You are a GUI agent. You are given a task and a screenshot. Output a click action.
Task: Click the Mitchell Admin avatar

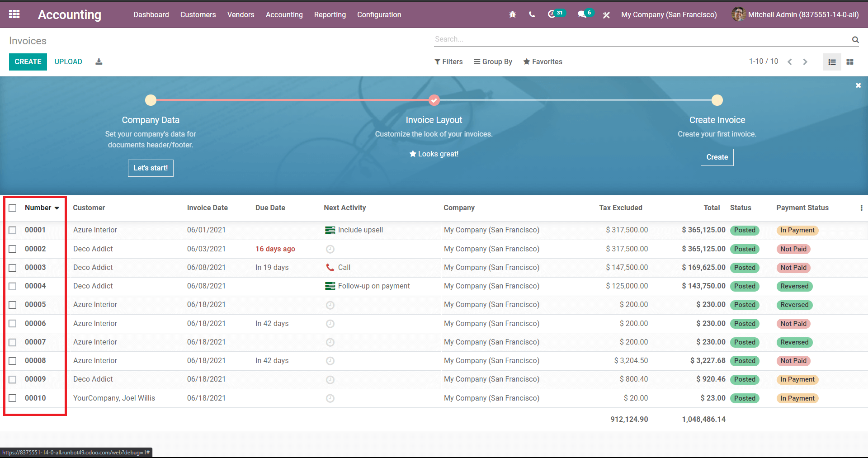(x=738, y=14)
